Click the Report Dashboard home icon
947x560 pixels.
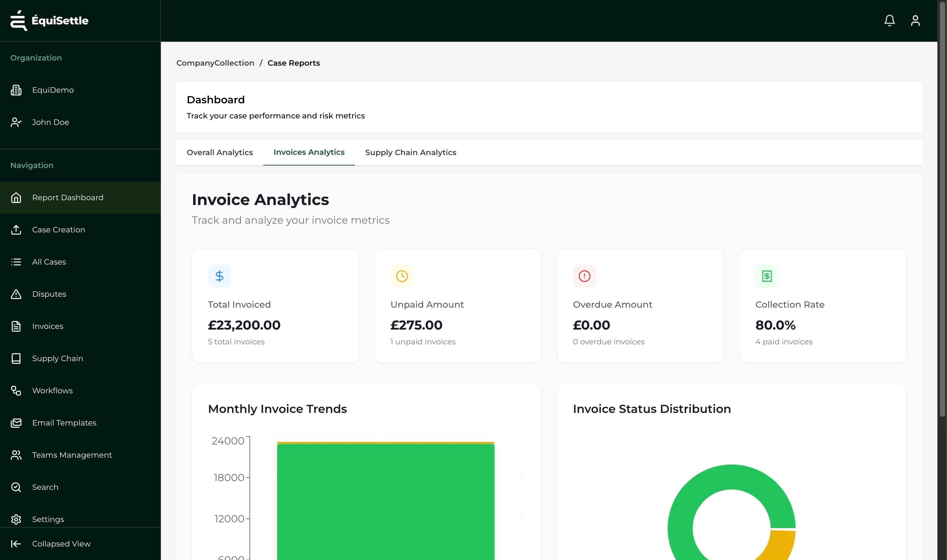pos(16,198)
